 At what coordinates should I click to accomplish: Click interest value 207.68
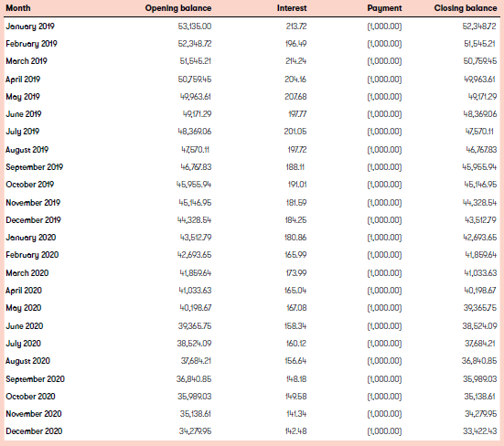click(x=295, y=97)
